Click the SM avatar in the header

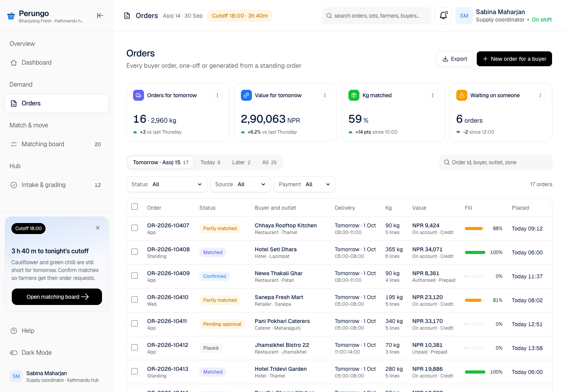464,16
